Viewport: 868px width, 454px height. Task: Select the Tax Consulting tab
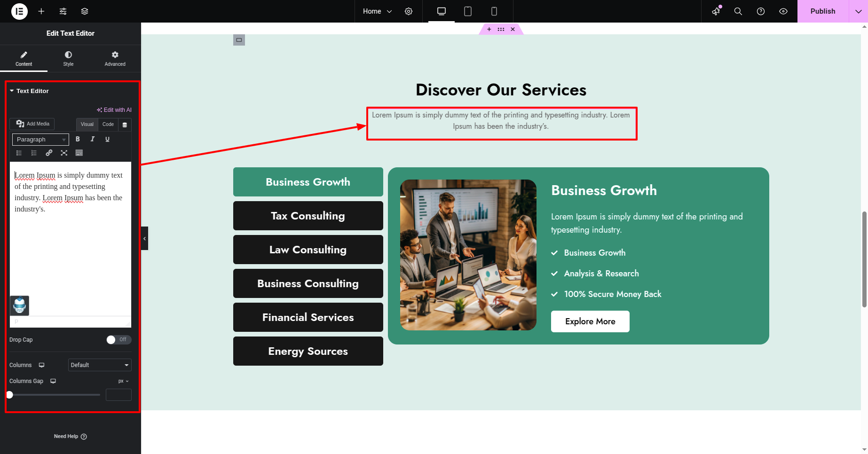tap(308, 216)
